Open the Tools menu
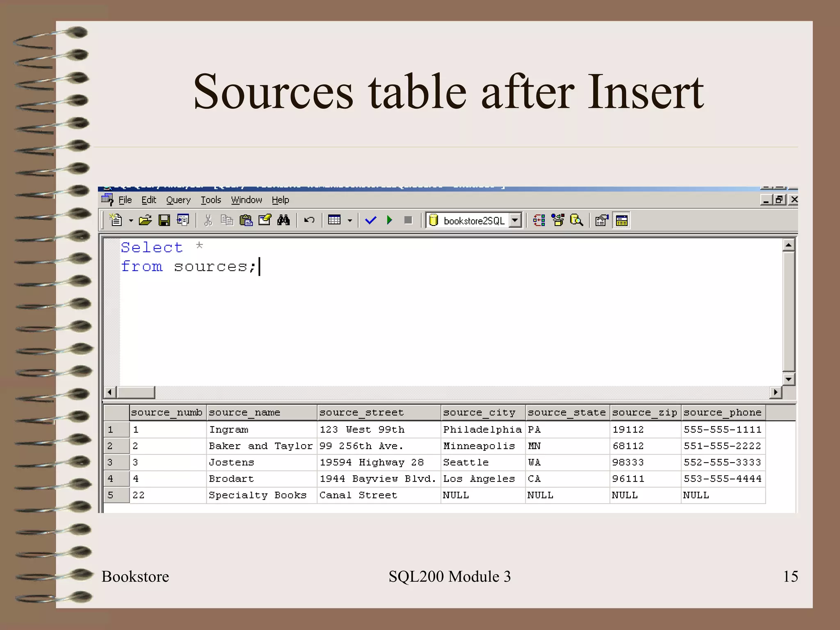Viewport: 840px width, 630px height. coord(211,200)
